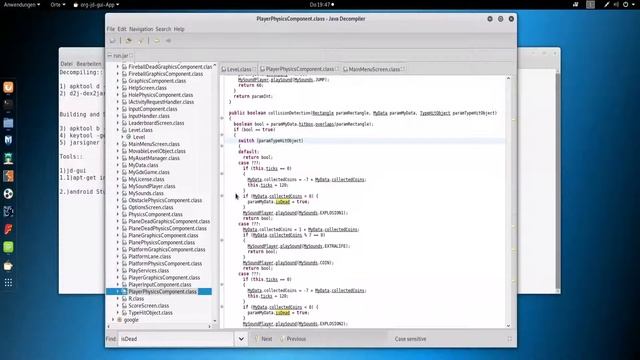This screenshot has height=360, width=640.
Task: Click the Open File toolbar icon
Action: (x=113, y=41)
